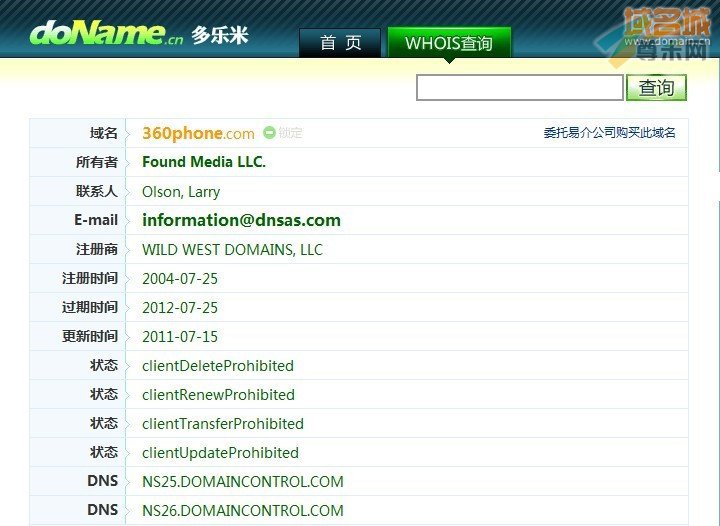Click the 多乐米 site name text
Image resolution: width=720 pixels, height=526 pixels.
220,35
